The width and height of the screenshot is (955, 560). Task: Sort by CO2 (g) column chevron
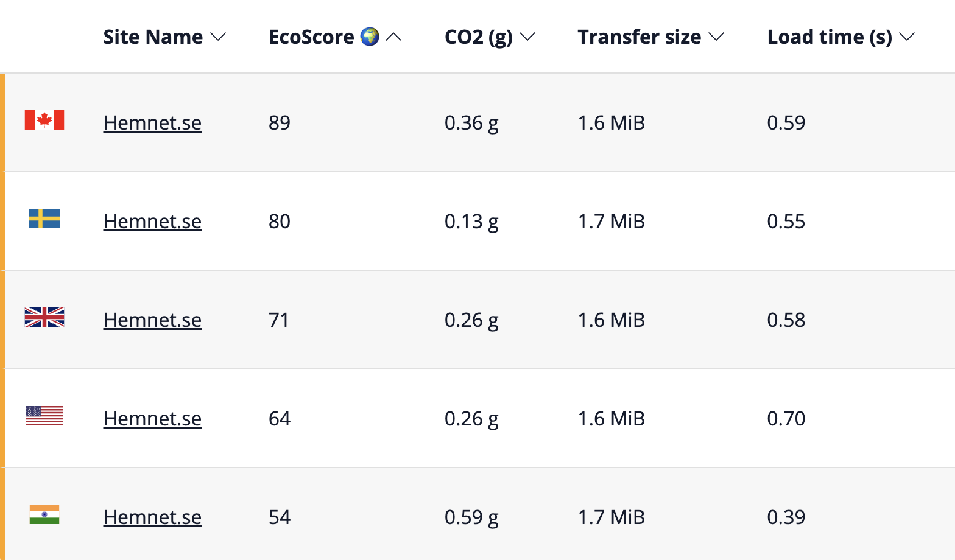coord(527,37)
